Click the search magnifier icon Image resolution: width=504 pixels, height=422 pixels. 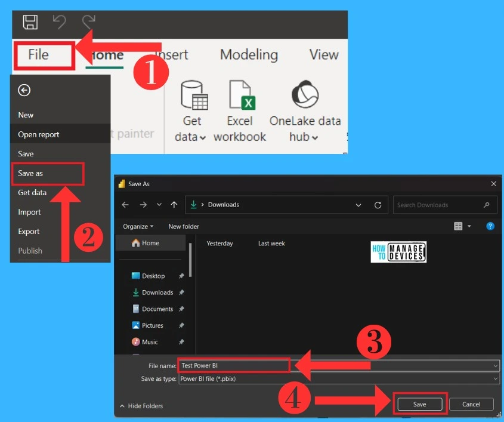[x=487, y=205]
